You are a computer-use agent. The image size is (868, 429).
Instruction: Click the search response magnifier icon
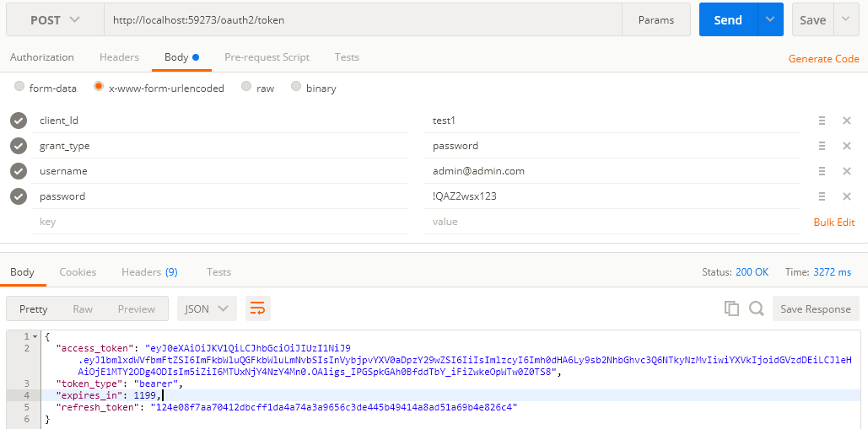pos(756,308)
